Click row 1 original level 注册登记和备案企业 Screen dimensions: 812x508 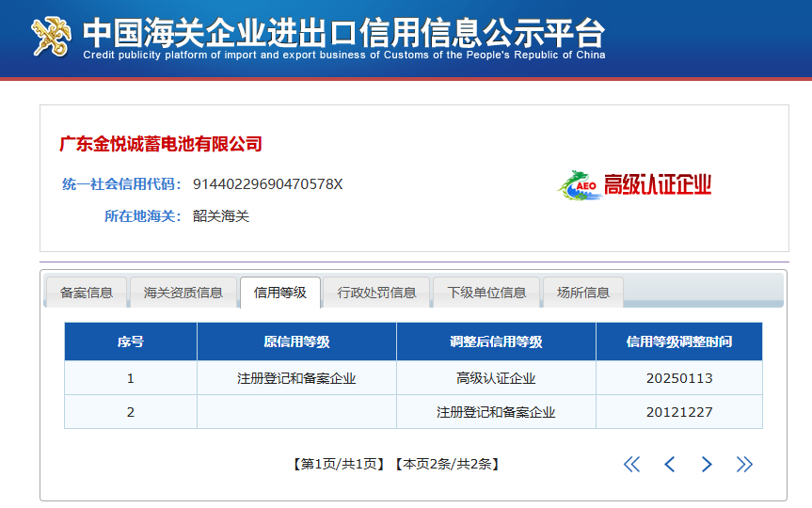tap(296, 378)
